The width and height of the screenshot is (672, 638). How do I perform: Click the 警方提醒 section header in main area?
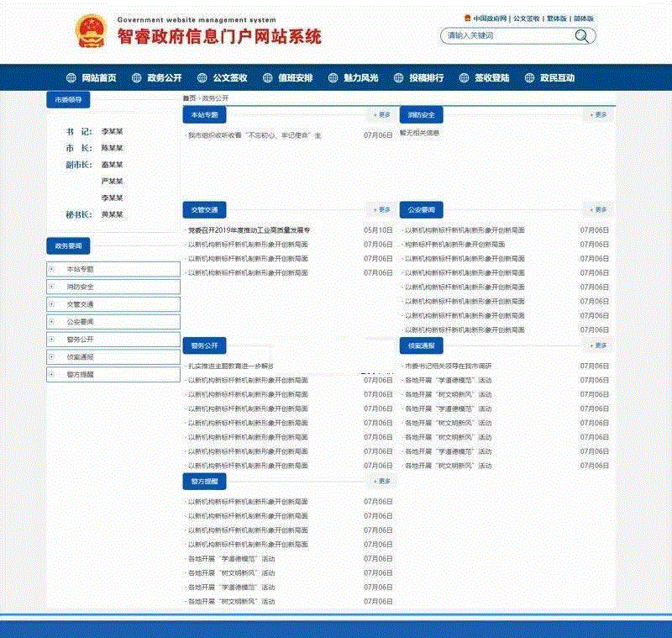[204, 482]
